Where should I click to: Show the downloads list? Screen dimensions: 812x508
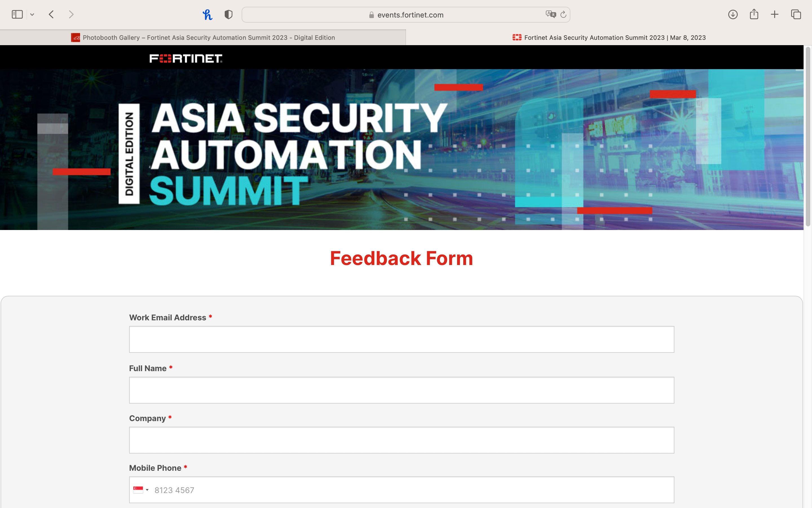click(x=733, y=14)
